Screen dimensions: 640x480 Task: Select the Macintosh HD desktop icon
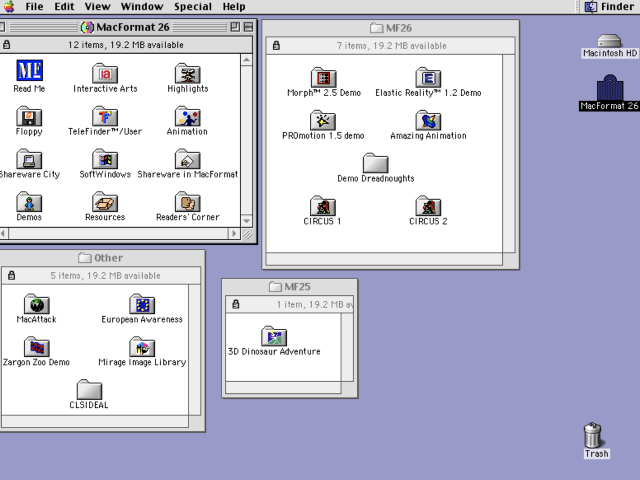[x=609, y=41]
